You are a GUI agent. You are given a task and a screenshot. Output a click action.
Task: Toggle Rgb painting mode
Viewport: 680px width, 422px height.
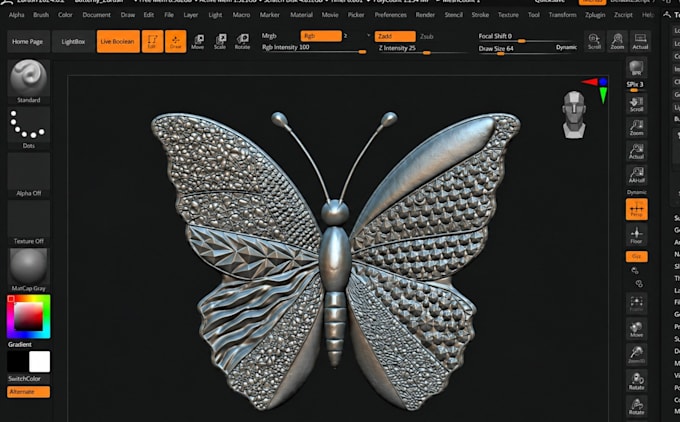[x=321, y=36]
